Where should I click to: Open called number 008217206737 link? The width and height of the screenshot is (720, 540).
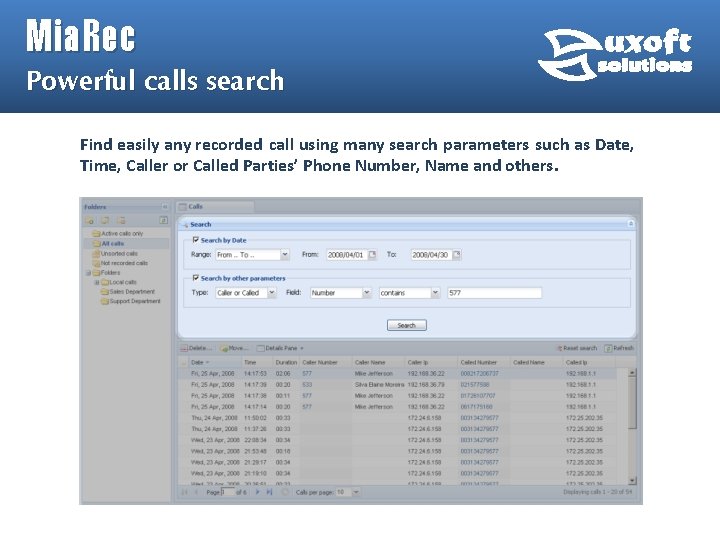(479, 373)
